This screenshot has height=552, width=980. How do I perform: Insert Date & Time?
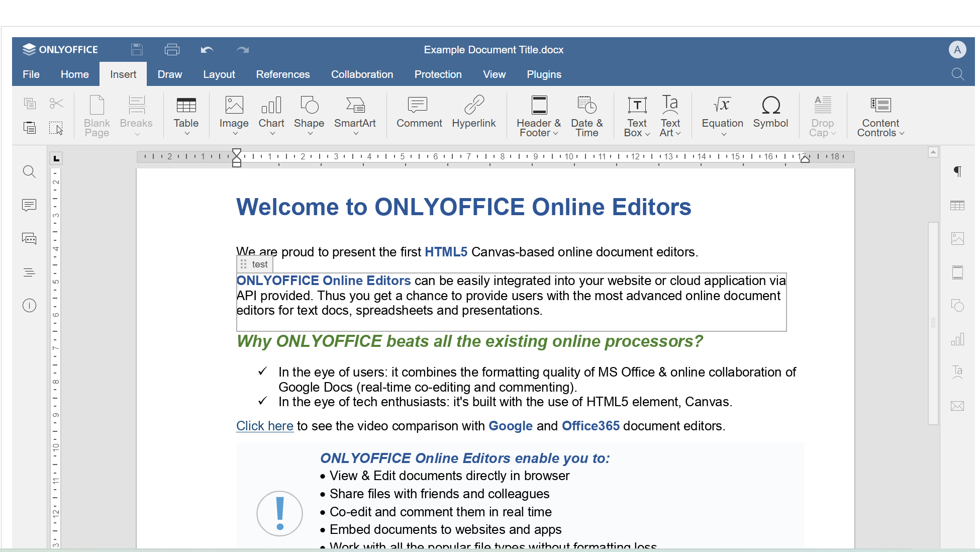click(x=586, y=116)
